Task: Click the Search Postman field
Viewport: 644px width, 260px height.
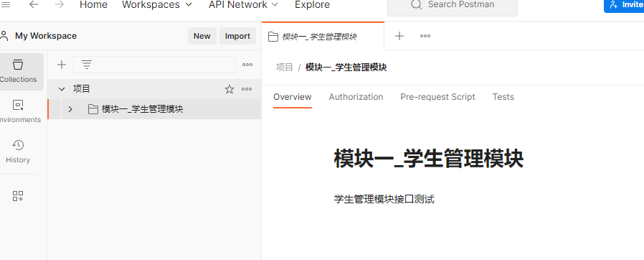Action: pyautogui.click(x=453, y=6)
